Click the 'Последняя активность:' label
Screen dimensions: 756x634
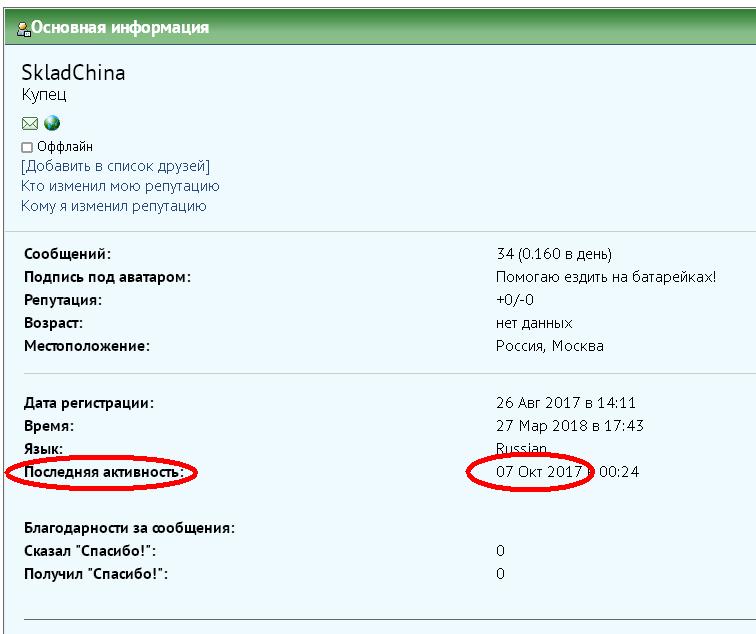[x=103, y=472]
